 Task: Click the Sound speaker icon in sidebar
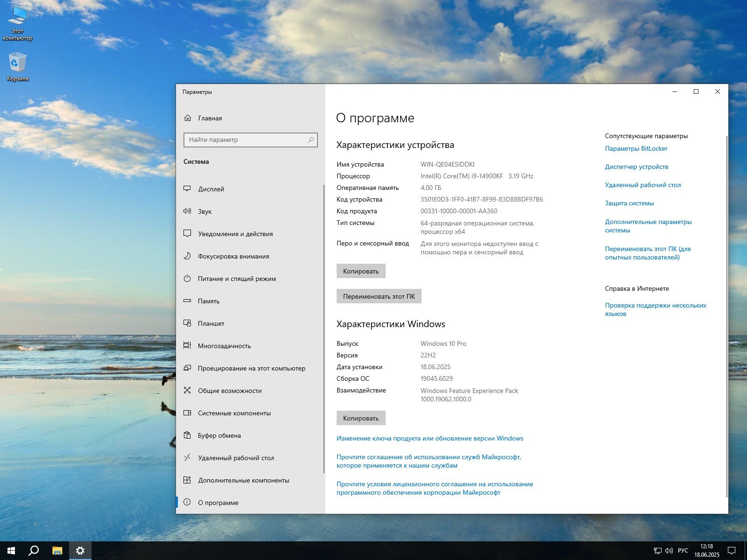pos(187,211)
